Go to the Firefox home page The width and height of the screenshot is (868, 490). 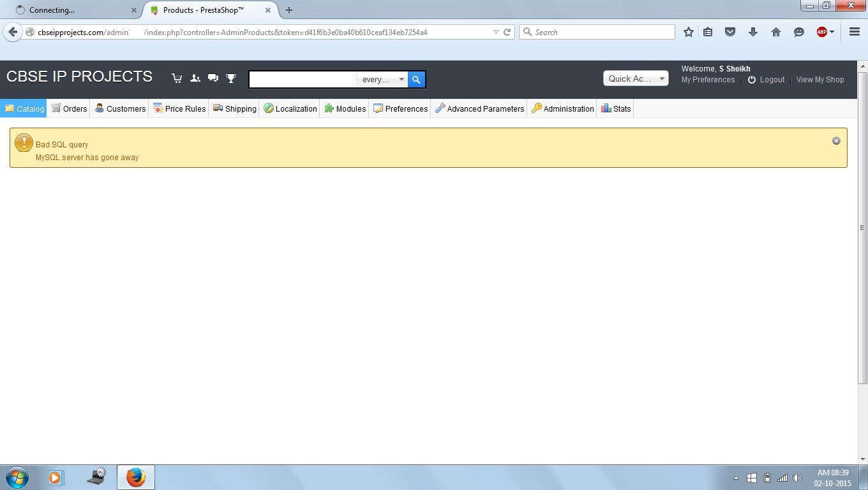coord(776,32)
